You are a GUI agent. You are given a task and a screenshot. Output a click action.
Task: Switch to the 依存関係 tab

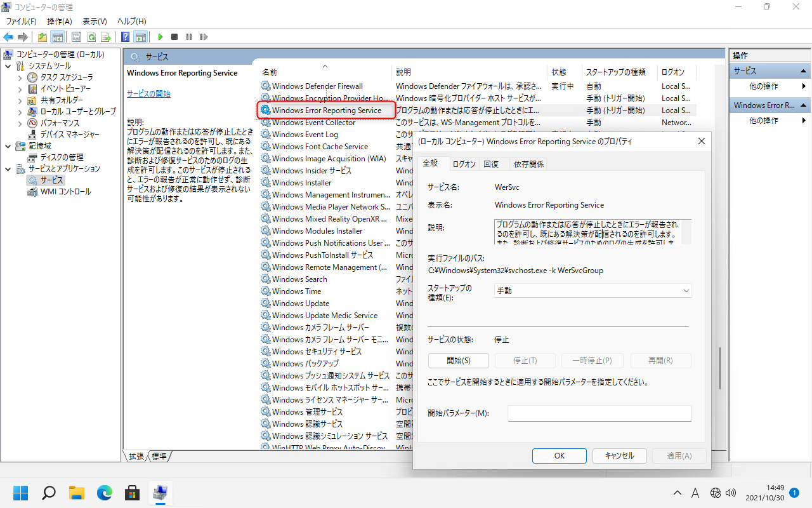tap(528, 164)
